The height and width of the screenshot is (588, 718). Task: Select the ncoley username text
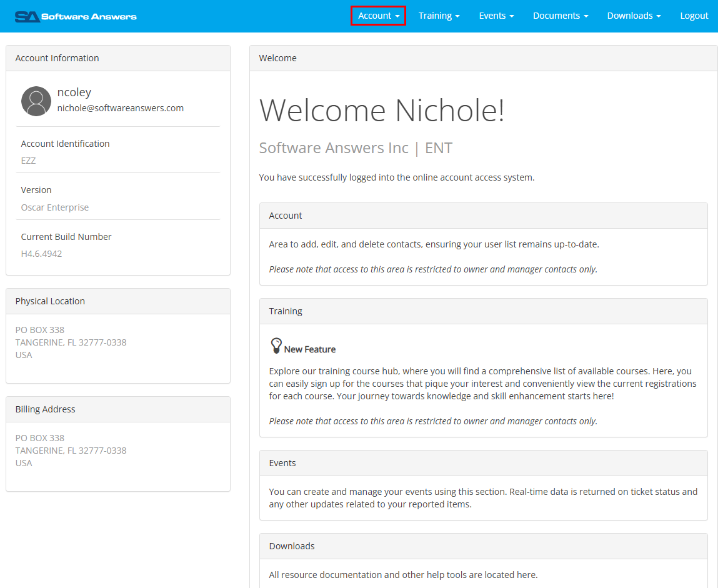coord(74,92)
